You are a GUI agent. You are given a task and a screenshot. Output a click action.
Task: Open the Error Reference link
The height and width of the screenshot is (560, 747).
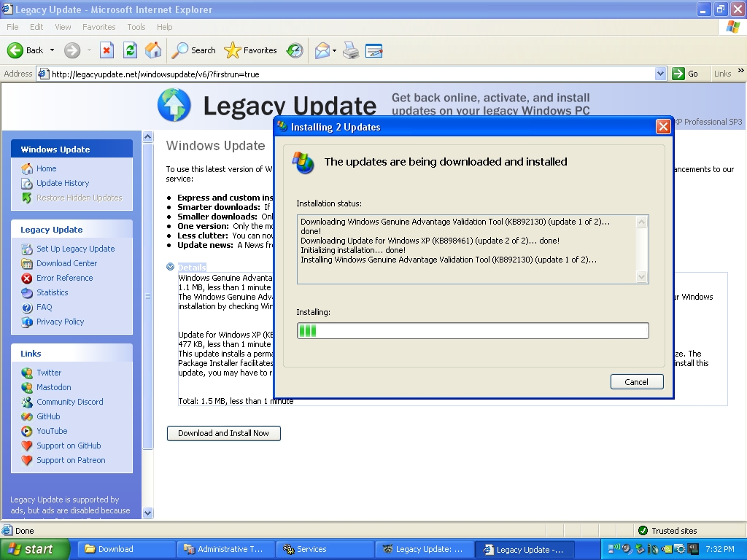(x=65, y=278)
